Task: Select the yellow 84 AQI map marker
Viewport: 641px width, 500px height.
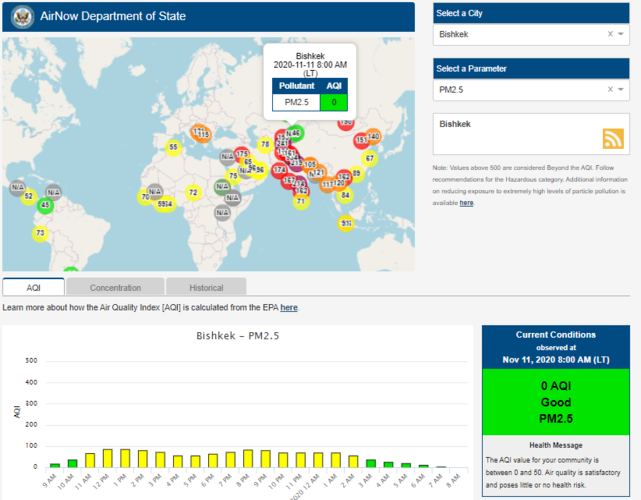Action: [345, 195]
